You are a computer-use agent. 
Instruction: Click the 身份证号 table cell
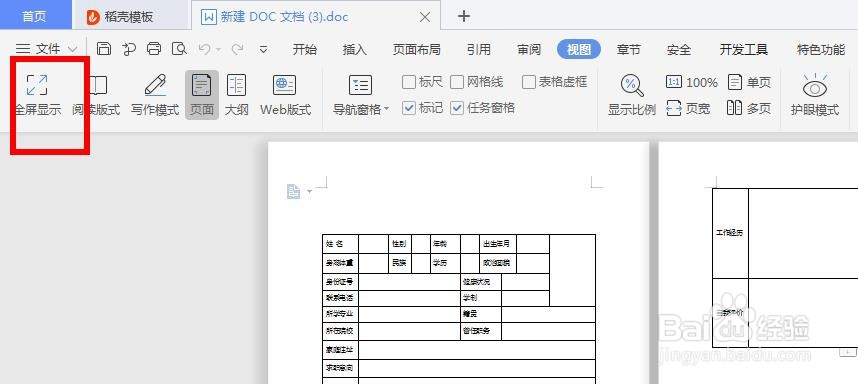pyautogui.click(x=340, y=282)
